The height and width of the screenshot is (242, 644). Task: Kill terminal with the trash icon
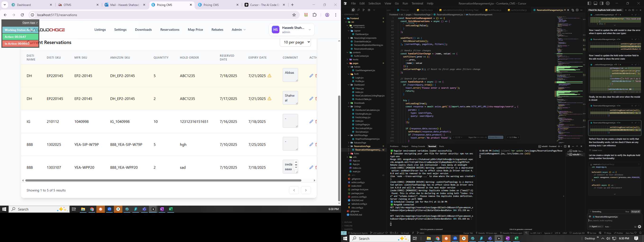click(569, 147)
